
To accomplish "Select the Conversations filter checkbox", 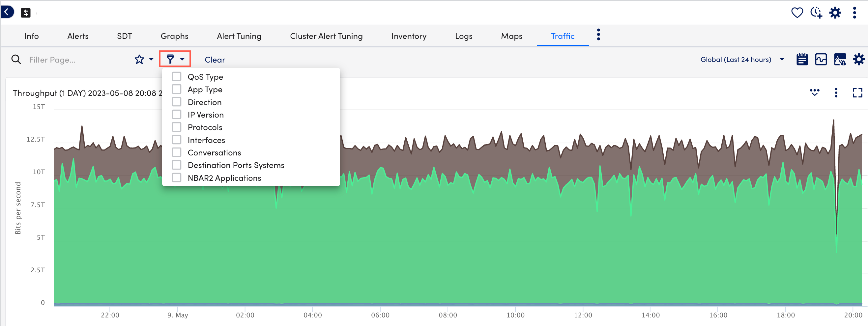I will pyautogui.click(x=177, y=152).
